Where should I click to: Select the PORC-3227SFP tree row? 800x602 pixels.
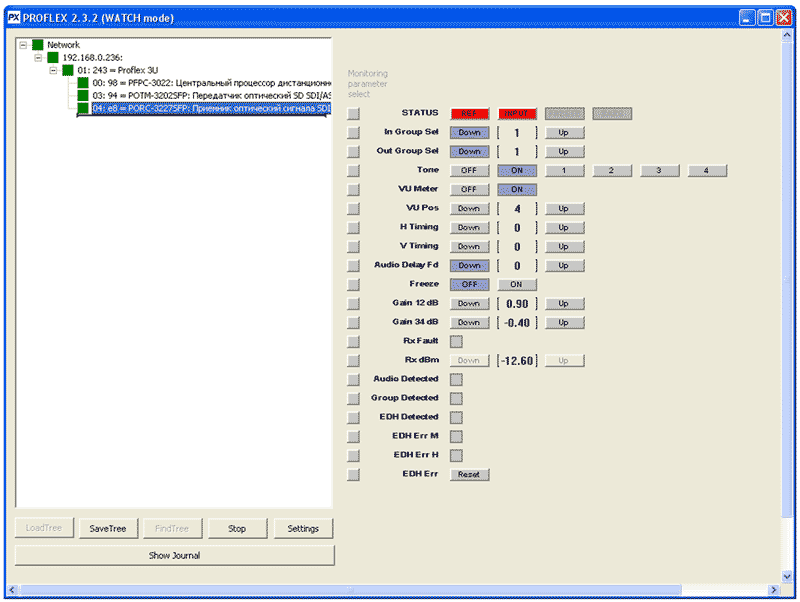[x=211, y=108]
